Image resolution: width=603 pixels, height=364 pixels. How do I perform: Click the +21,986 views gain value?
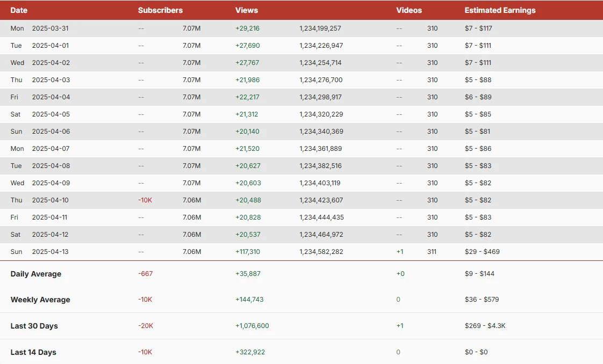pyautogui.click(x=248, y=80)
